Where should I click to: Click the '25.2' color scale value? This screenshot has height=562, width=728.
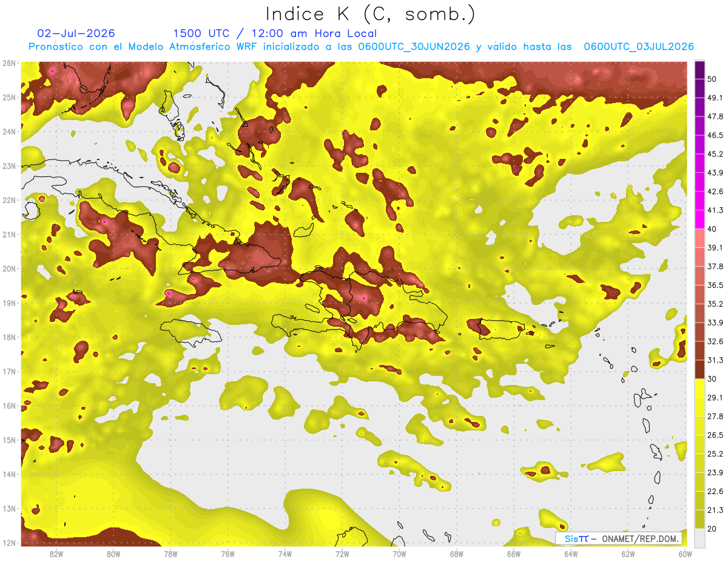point(715,454)
